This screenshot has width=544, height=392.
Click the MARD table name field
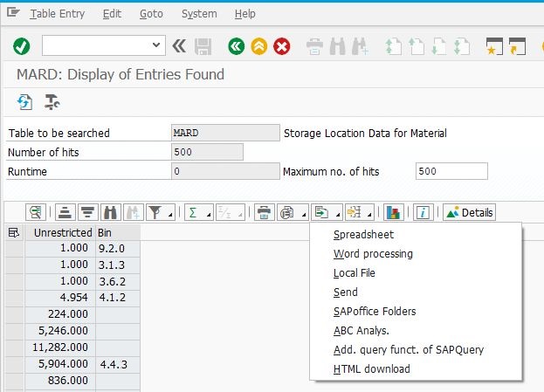pyautogui.click(x=225, y=133)
